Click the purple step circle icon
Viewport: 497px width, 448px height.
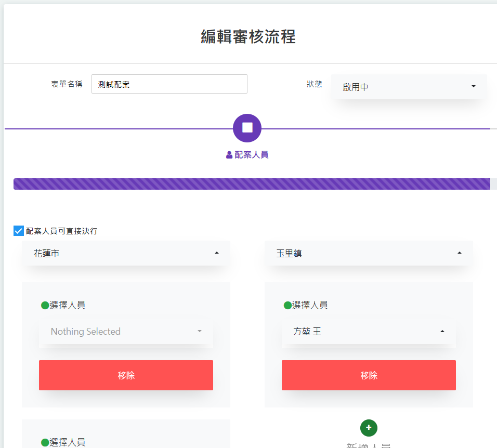(247, 128)
